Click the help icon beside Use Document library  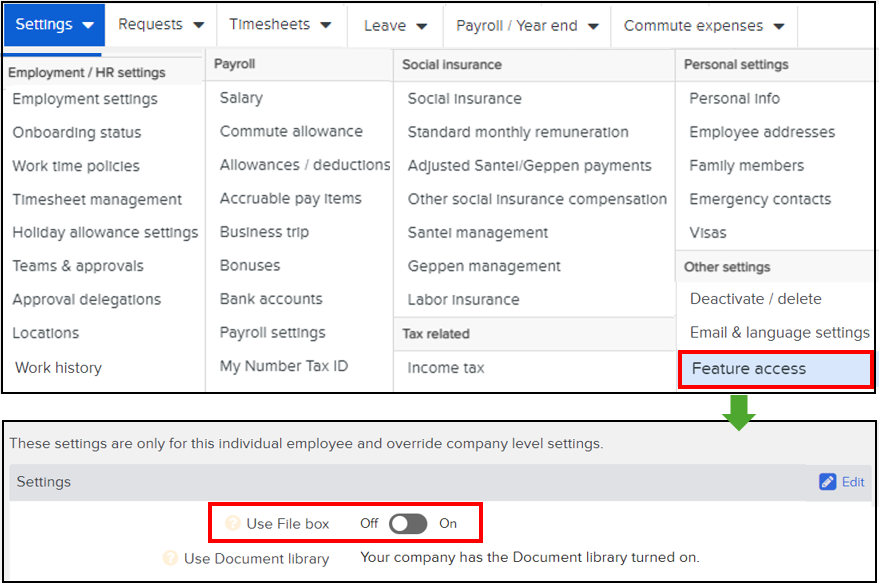(x=170, y=559)
